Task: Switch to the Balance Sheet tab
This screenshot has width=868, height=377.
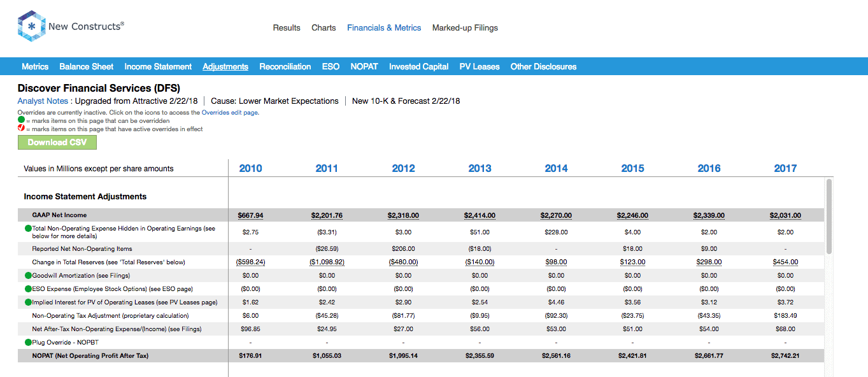Action: [87, 67]
